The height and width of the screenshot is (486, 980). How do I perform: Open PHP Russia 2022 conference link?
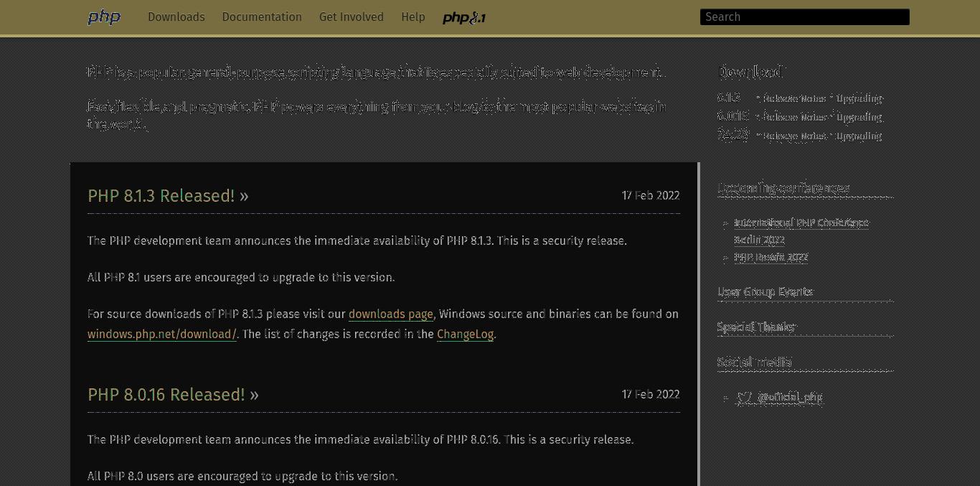tap(771, 257)
